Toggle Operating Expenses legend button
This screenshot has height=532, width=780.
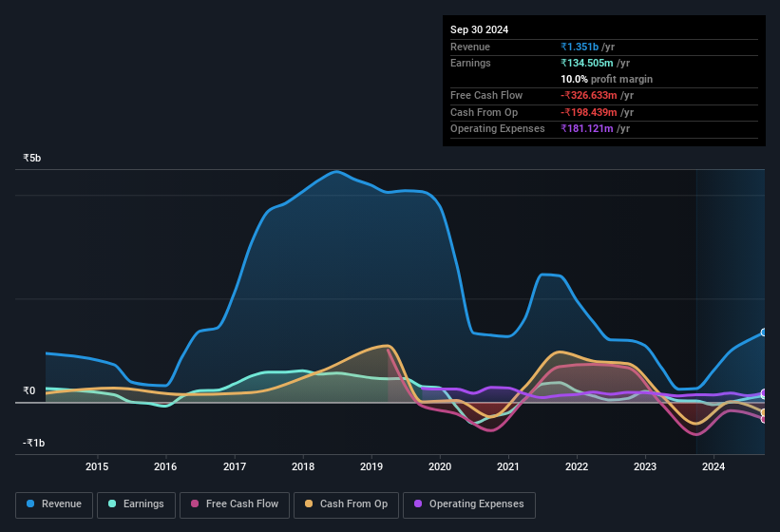469,504
